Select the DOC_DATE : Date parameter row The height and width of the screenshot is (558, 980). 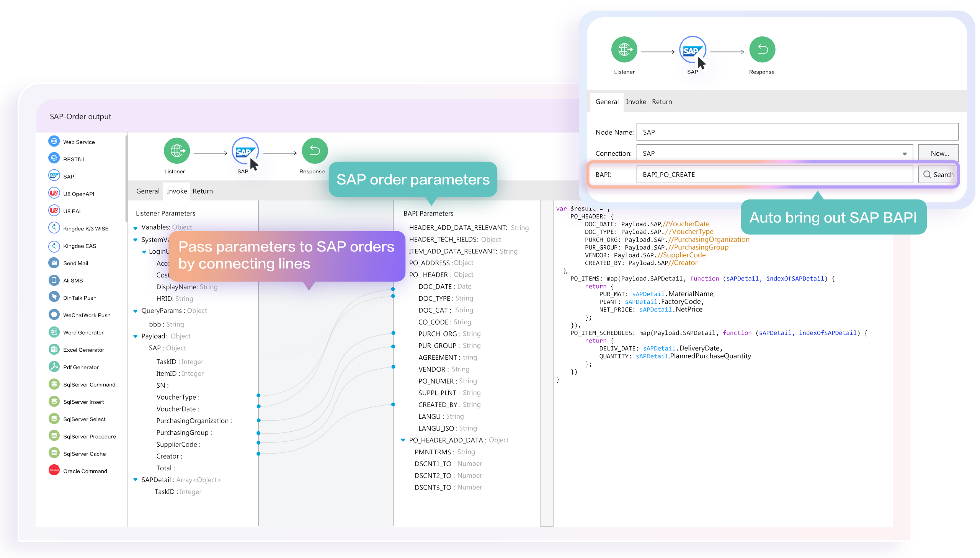[x=444, y=286]
